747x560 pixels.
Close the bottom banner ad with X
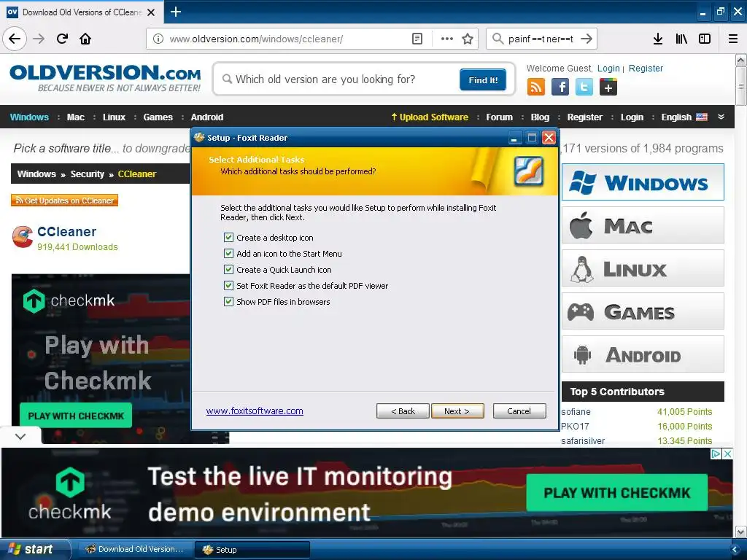point(727,454)
